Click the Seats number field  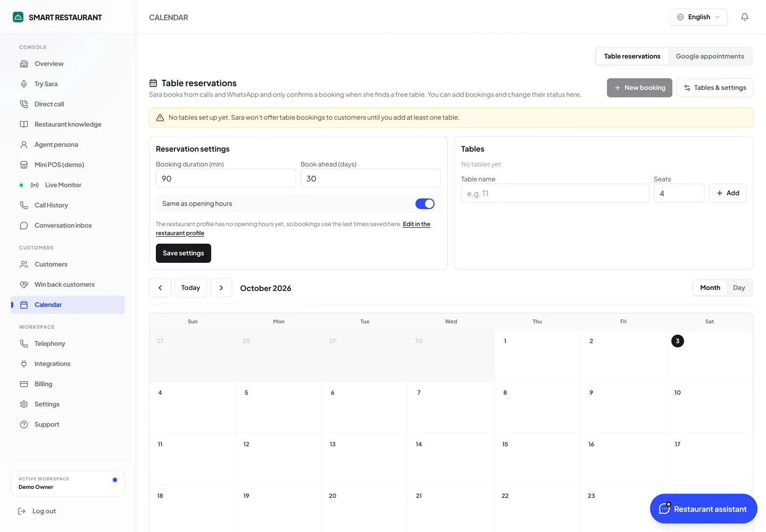click(679, 193)
